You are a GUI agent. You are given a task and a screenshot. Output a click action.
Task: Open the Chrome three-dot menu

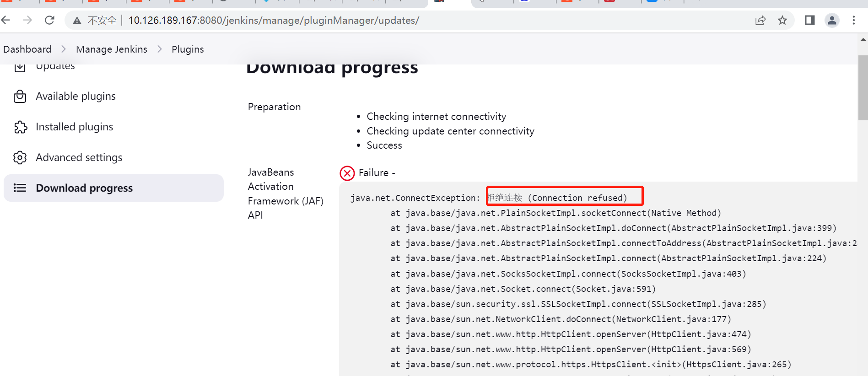click(x=854, y=20)
